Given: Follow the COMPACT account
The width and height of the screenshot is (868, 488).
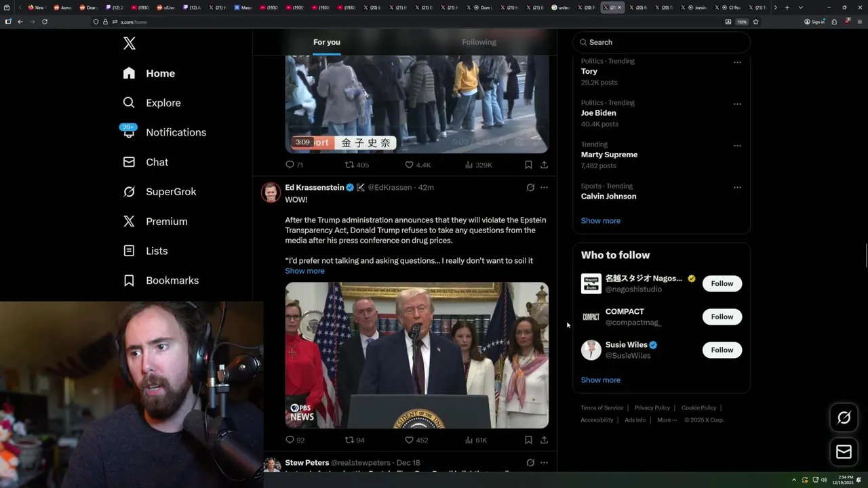Looking at the screenshot, I should (x=722, y=317).
